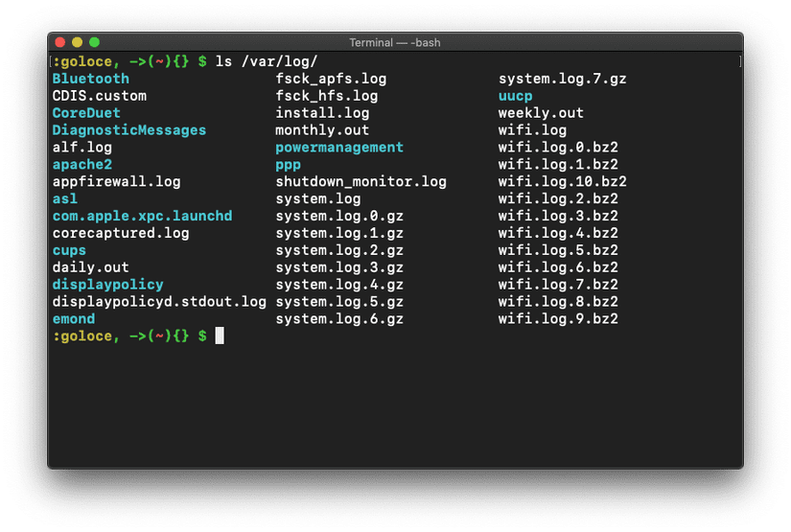Click the Terminal — -bash window title

click(x=395, y=42)
